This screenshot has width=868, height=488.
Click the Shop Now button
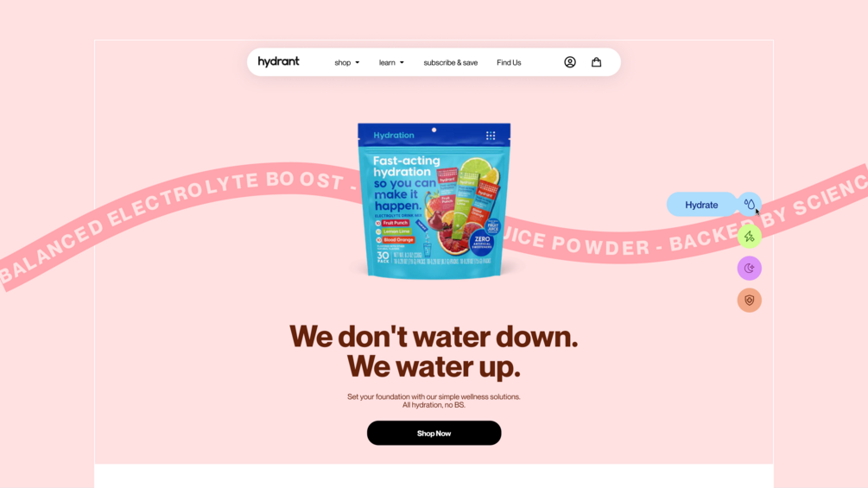click(x=434, y=434)
